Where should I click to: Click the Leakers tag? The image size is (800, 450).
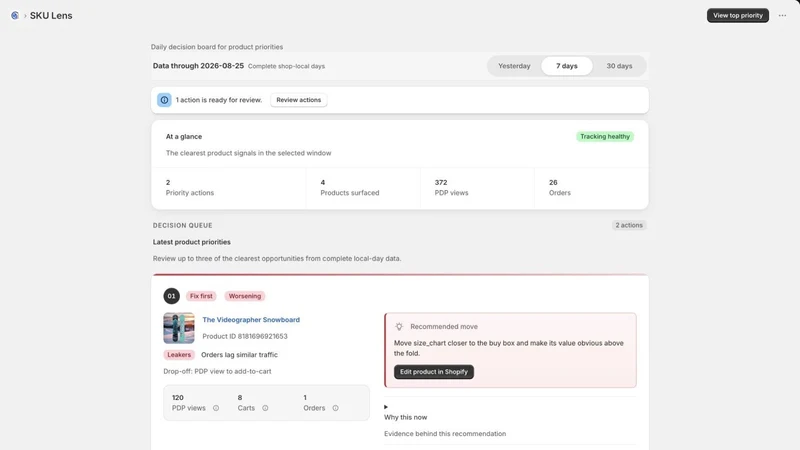[179, 355]
